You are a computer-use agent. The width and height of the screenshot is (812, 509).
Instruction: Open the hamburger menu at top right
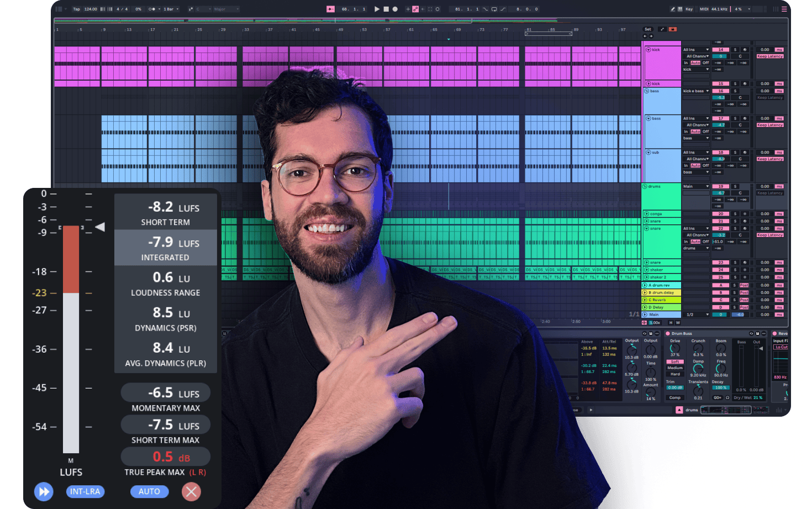click(784, 9)
